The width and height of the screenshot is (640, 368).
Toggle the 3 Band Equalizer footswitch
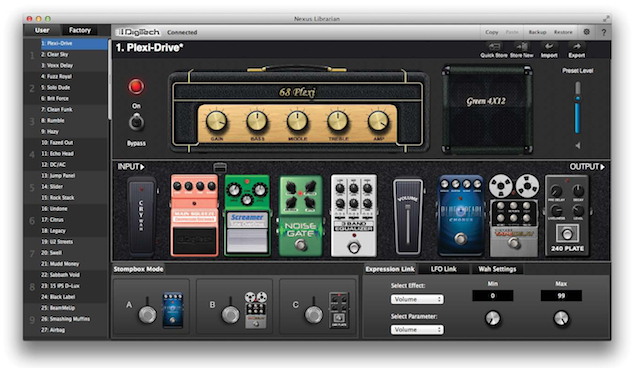pyautogui.click(x=354, y=247)
